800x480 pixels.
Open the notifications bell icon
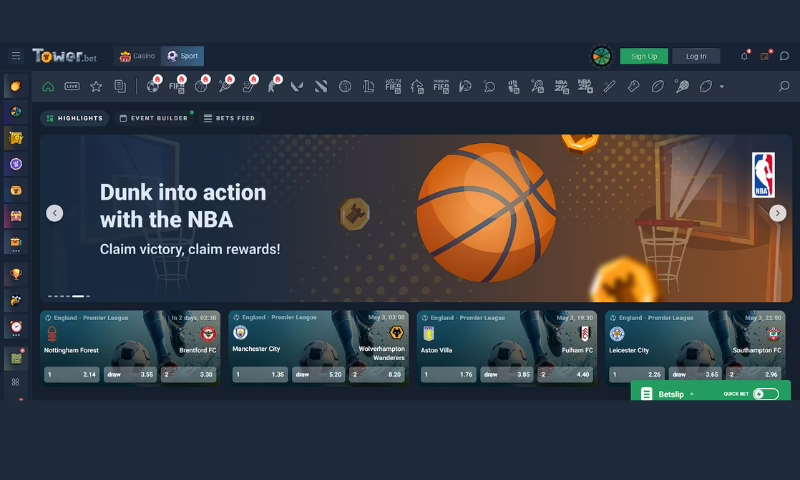[744, 56]
